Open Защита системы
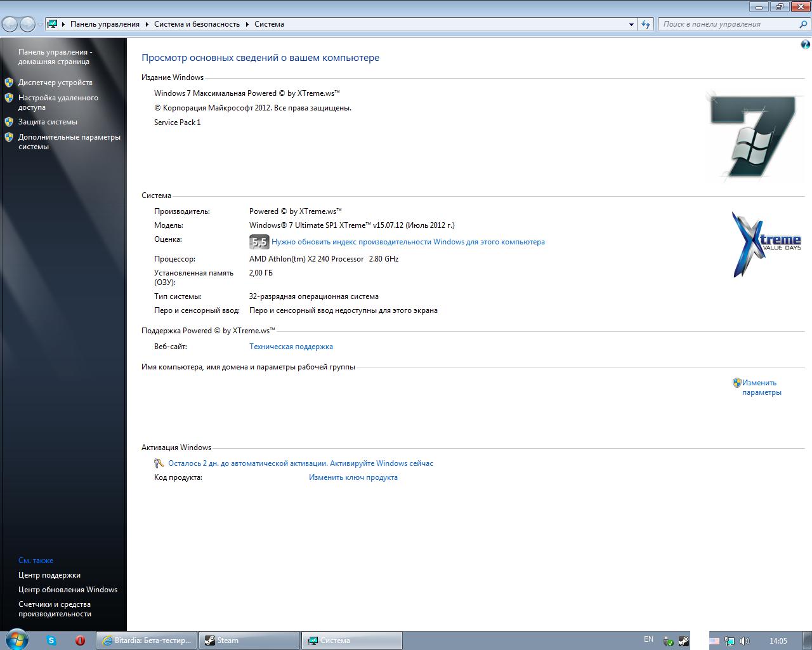812x650 pixels. coord(48,122)
